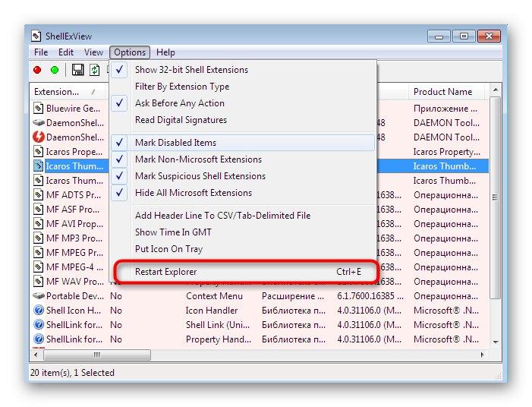Click the Portable Dev... row drive icon

(x=39, y=295)
